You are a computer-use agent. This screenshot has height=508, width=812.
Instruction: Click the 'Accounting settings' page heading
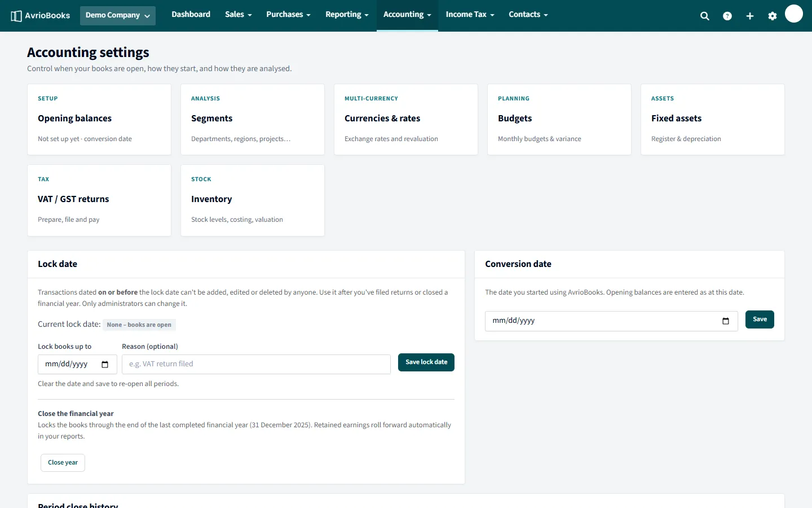tap(88, 52)
